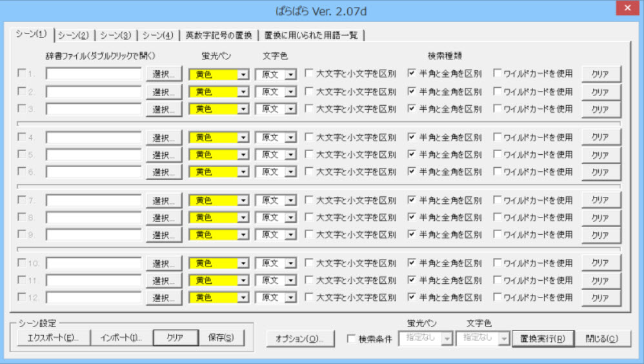Click the エクスポート(E)... button

[x=48, y=338]
